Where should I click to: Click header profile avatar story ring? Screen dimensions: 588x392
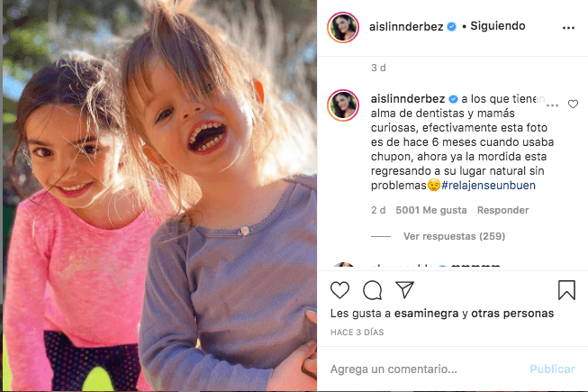343,27
